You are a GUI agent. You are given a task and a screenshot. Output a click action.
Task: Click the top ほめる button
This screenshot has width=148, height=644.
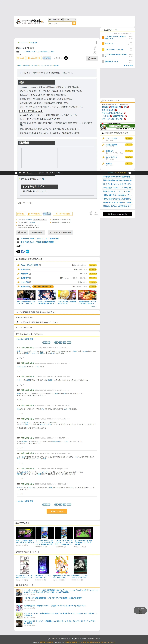point(21,58)
